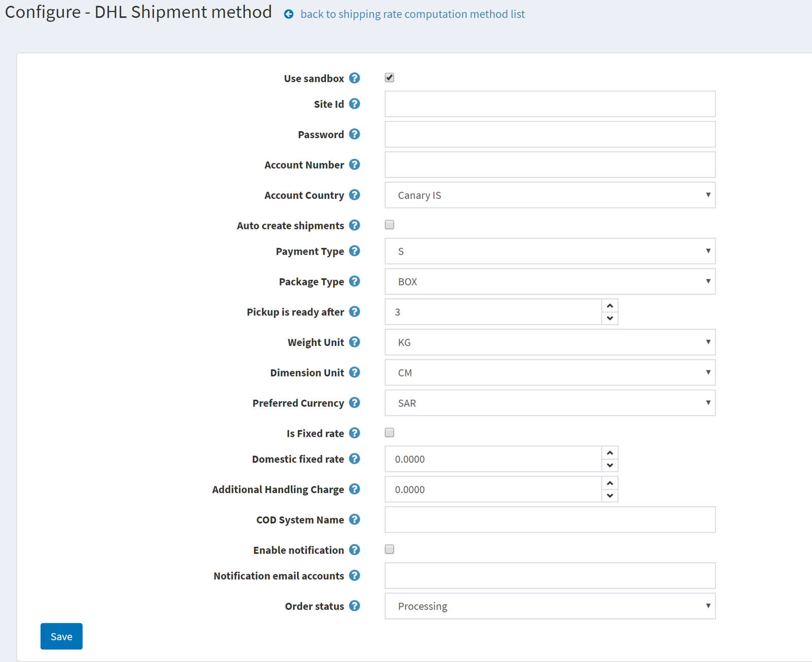The width and height of the screenshot is (812, 662).
Task: Open the Dimension Unit dropdown showing CM
Action: (550, 373)
